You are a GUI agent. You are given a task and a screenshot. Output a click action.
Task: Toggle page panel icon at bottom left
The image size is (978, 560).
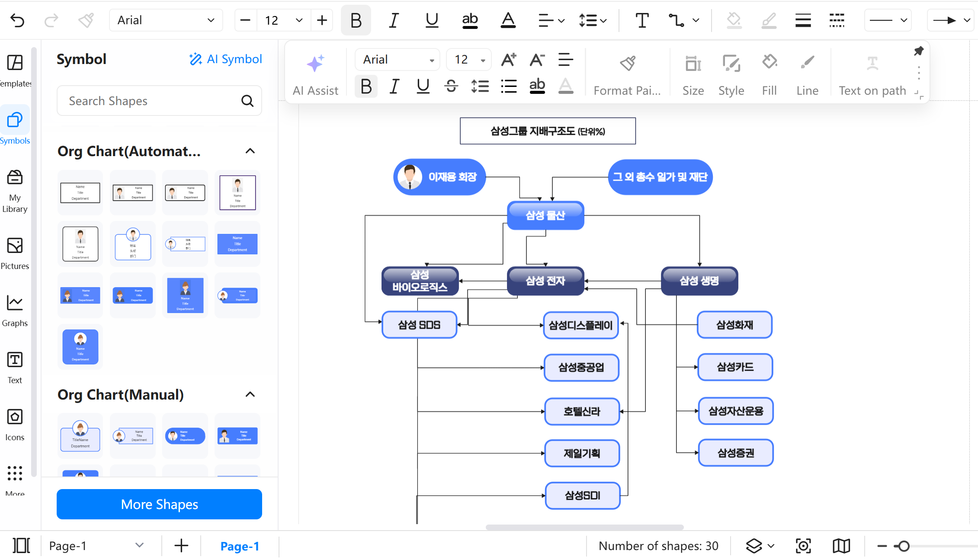click(21, 546)
